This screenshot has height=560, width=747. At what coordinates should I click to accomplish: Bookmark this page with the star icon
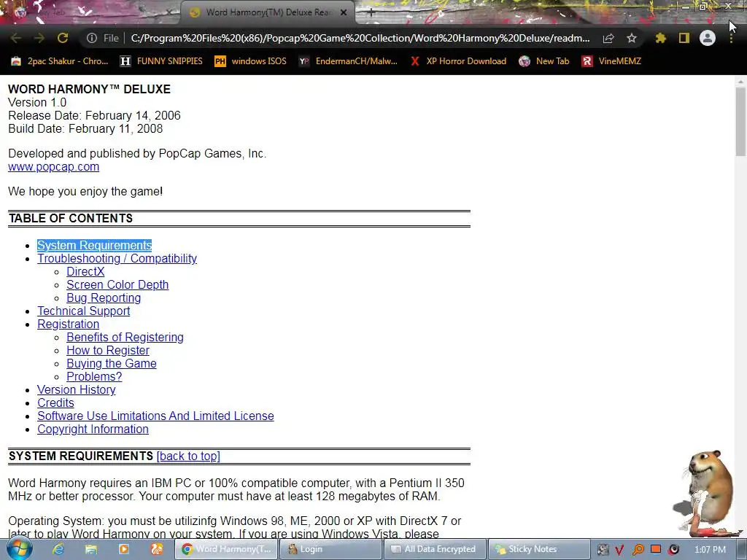(x=632, y=38)
